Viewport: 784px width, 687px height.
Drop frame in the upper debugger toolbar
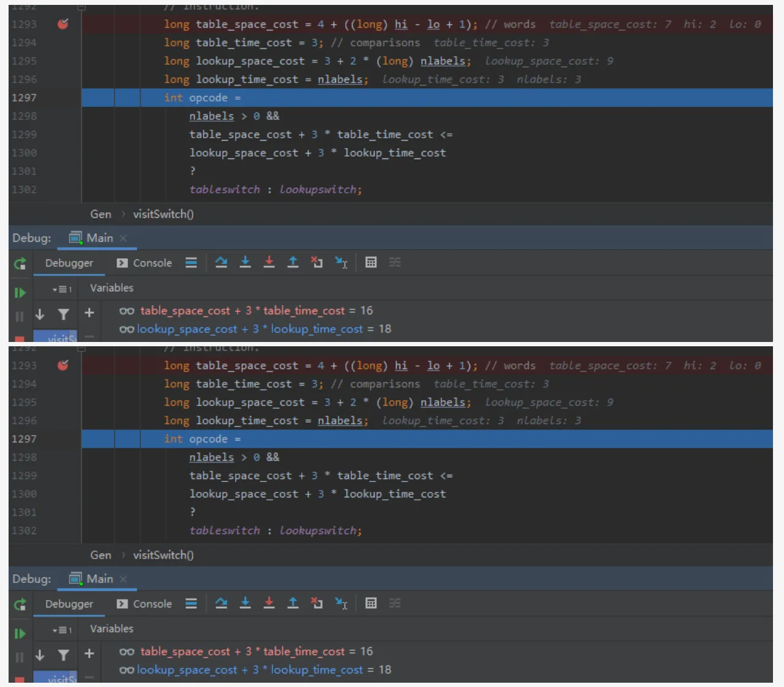[317, 262]
